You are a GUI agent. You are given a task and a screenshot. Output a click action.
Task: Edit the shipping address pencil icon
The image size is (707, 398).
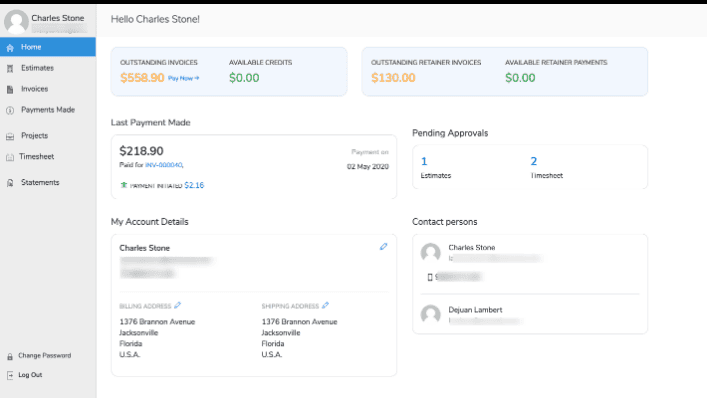tap(326, 305)
